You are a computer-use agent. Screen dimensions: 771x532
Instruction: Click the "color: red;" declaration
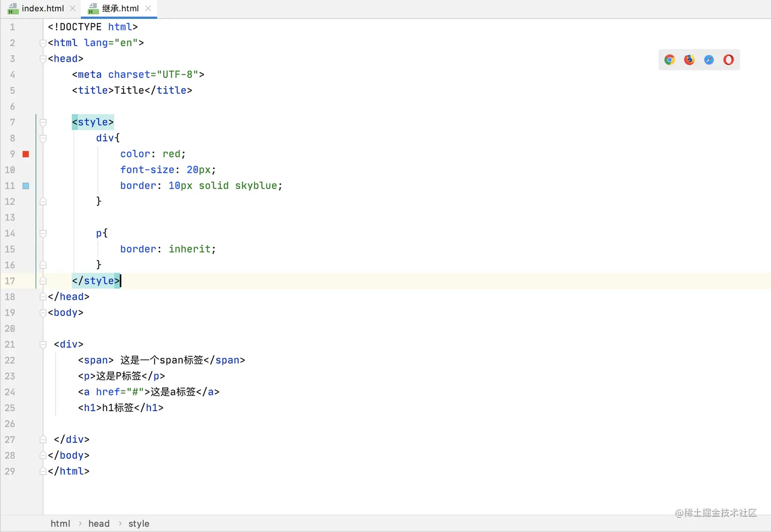pos(153,154)
